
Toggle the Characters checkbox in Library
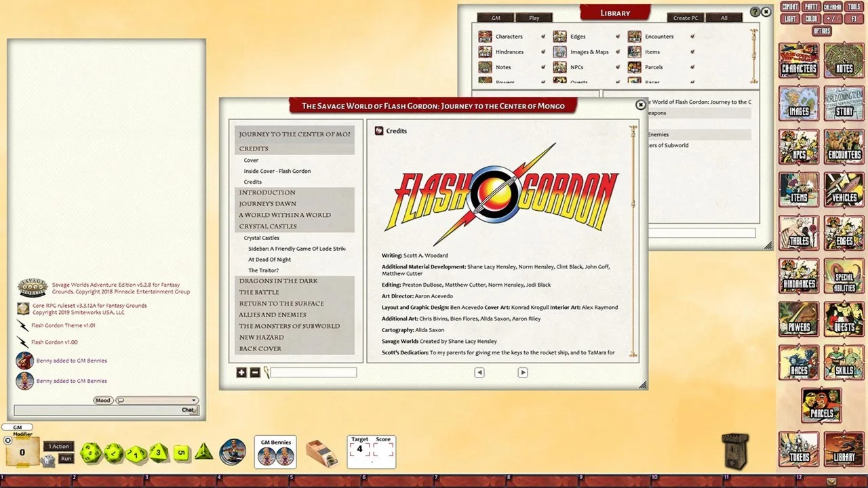(543, 37)
